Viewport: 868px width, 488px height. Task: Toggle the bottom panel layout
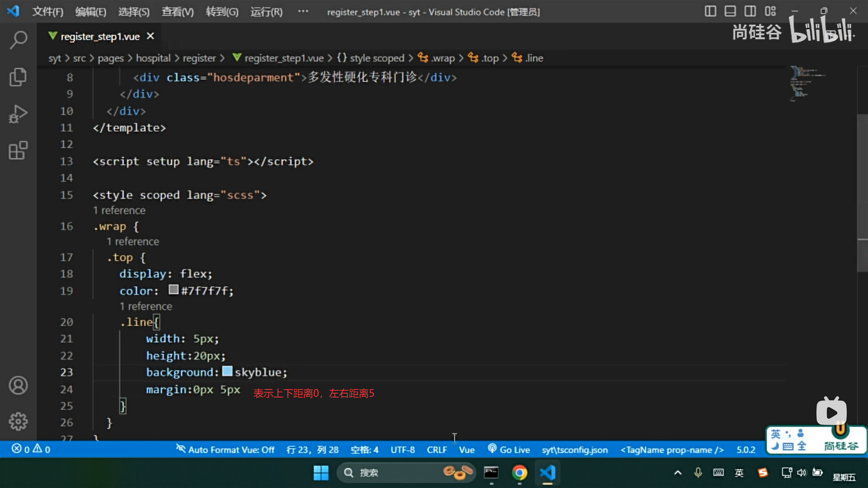pyautogui.click(x=730, y=11)
